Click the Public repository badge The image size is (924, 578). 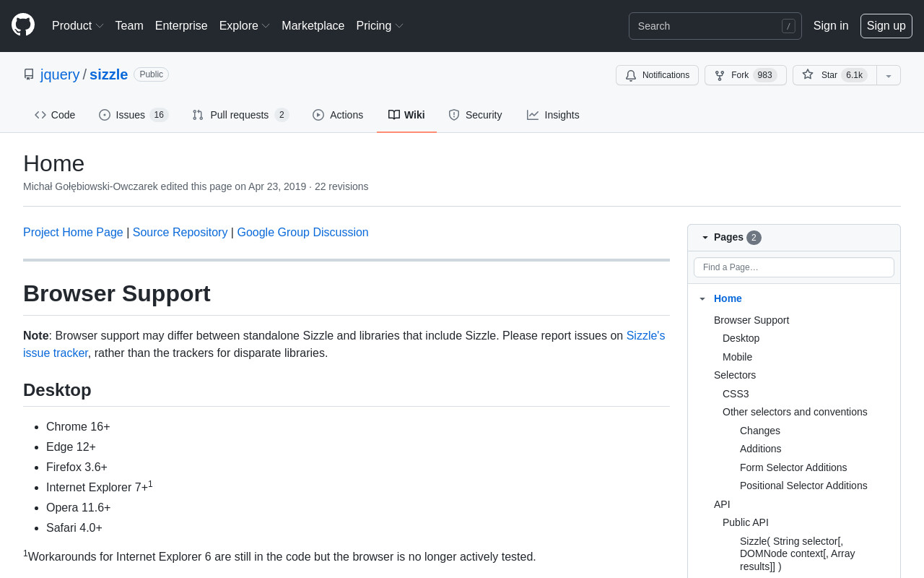point(151,74)
